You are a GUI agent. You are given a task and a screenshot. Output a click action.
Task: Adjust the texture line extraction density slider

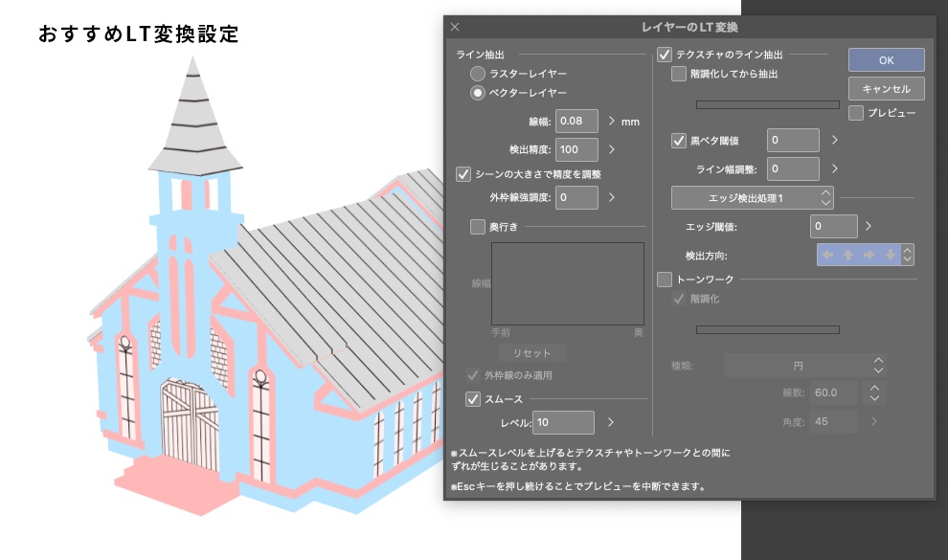tap(766, 104)
